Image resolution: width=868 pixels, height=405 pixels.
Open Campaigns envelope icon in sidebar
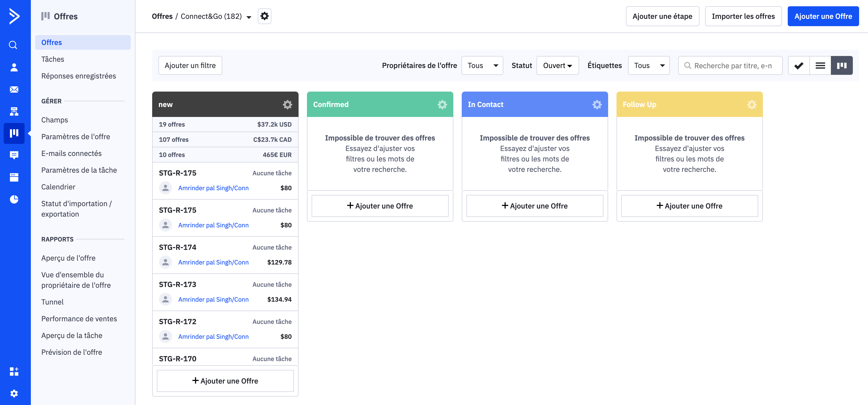point(14,89)
